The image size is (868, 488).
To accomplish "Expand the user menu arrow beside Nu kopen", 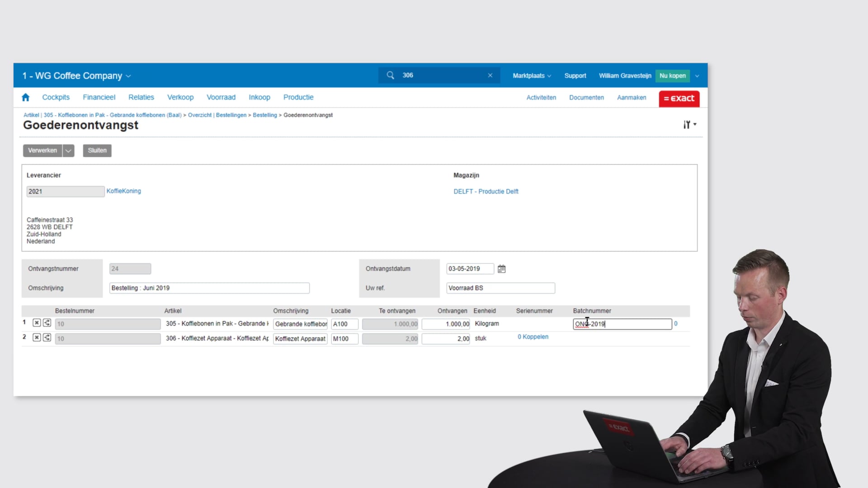I will [697, 76].
